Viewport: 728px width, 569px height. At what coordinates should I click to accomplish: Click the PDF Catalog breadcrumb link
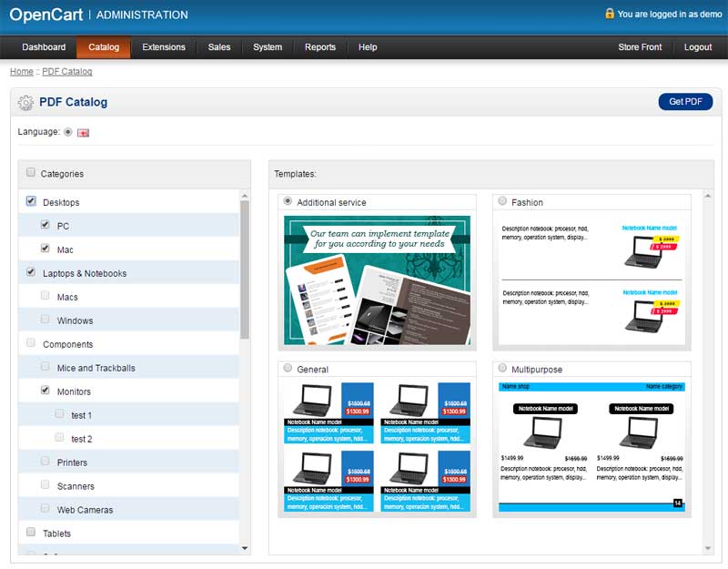click(x=66, y=72)
